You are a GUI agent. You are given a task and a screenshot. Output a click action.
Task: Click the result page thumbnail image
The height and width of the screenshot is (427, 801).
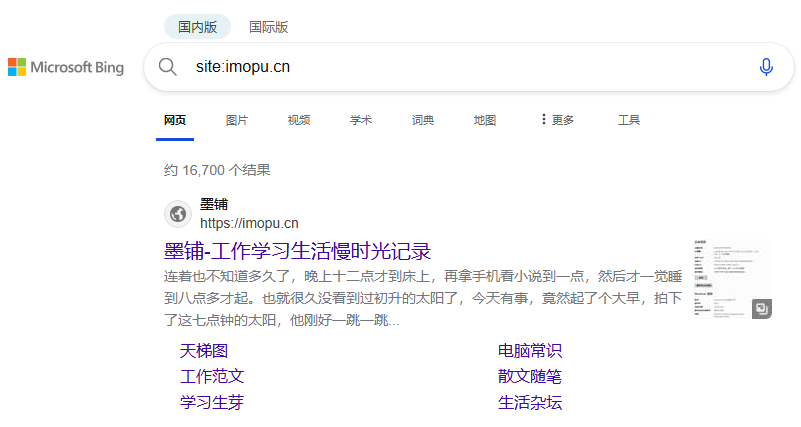[x=732, y=279]
